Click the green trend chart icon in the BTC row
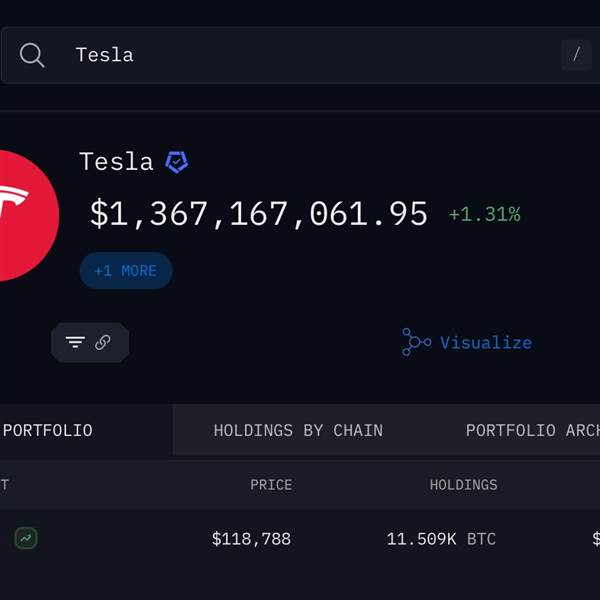This screenshot has width=600, height=600. tap(26, 538)
